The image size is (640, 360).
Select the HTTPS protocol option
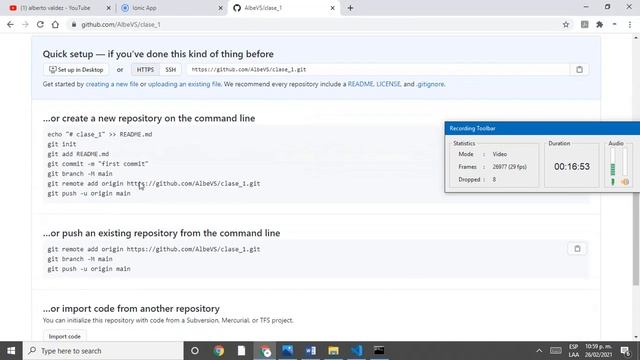pyautogui.click(x=145, y=70)
